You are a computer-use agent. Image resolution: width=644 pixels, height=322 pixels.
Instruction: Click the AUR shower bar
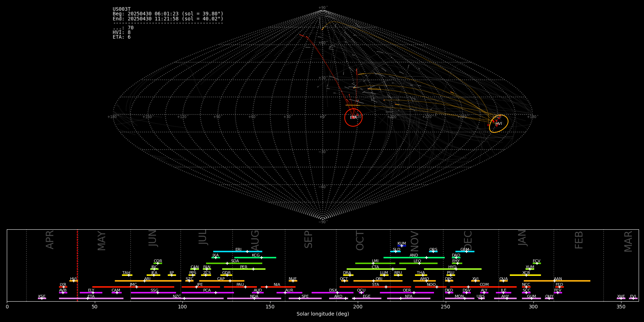tap(289, 293)
